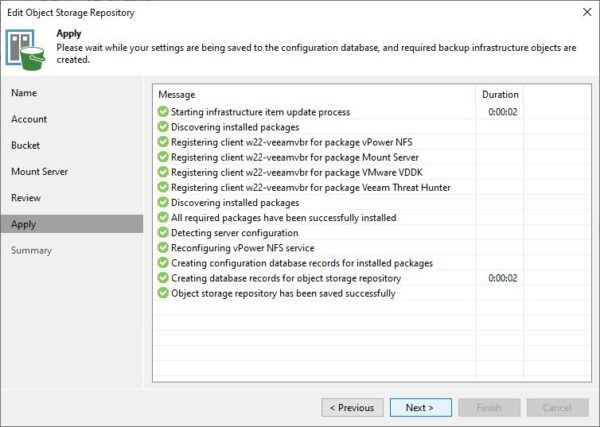Click the disabled Cancel button
The height and width of the screenshot is (427, 600).
558,407
